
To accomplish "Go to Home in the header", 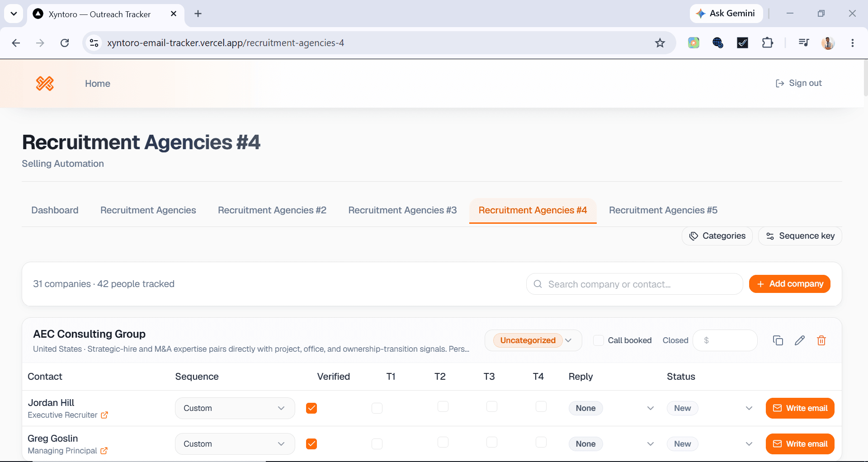I will point(98,84).
